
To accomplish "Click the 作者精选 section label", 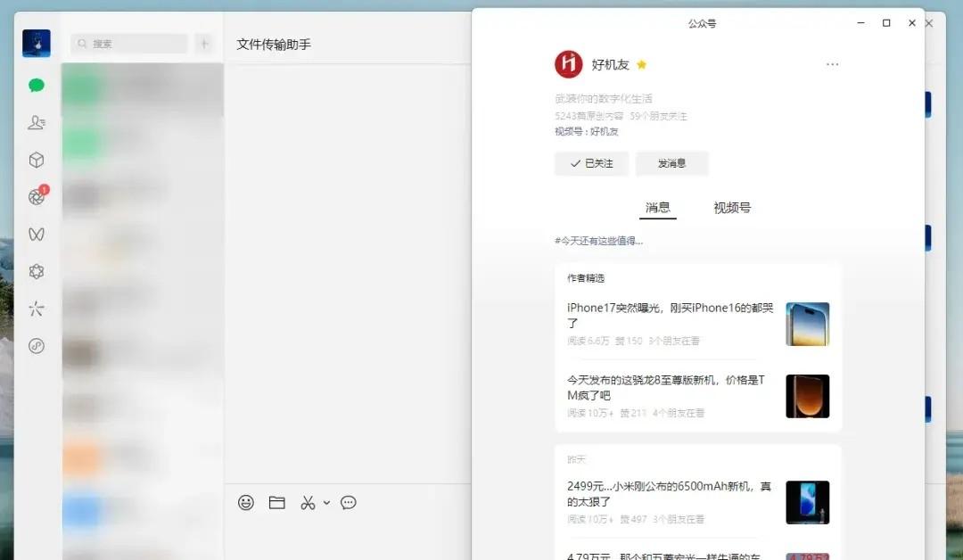I will pyautogui.click(x=586, y=278).
